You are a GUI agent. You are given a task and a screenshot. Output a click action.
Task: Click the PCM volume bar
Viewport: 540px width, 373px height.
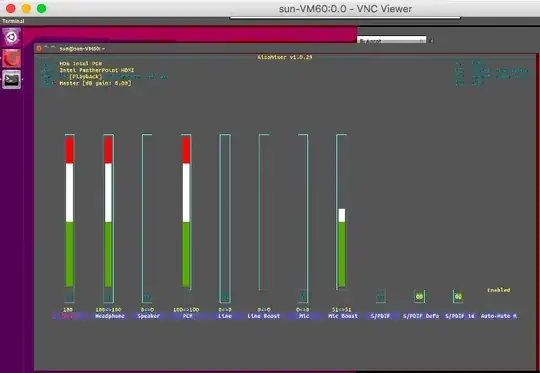pos(186,211)
